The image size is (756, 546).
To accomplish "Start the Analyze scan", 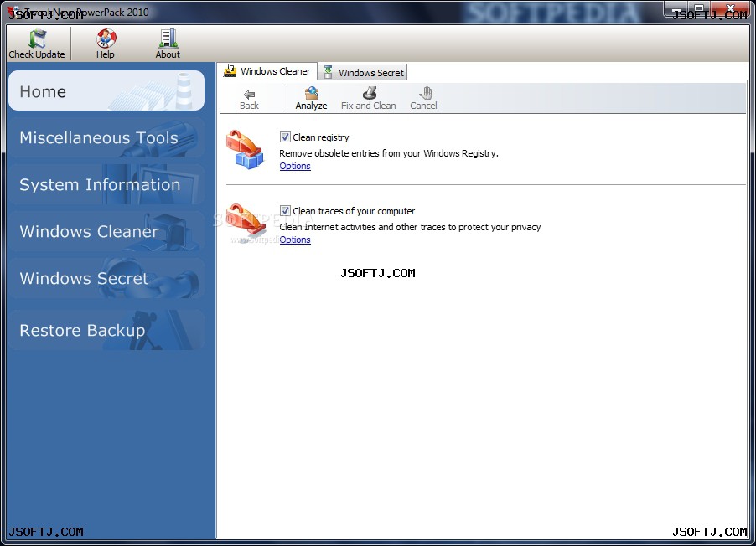I will pos(311,98).
